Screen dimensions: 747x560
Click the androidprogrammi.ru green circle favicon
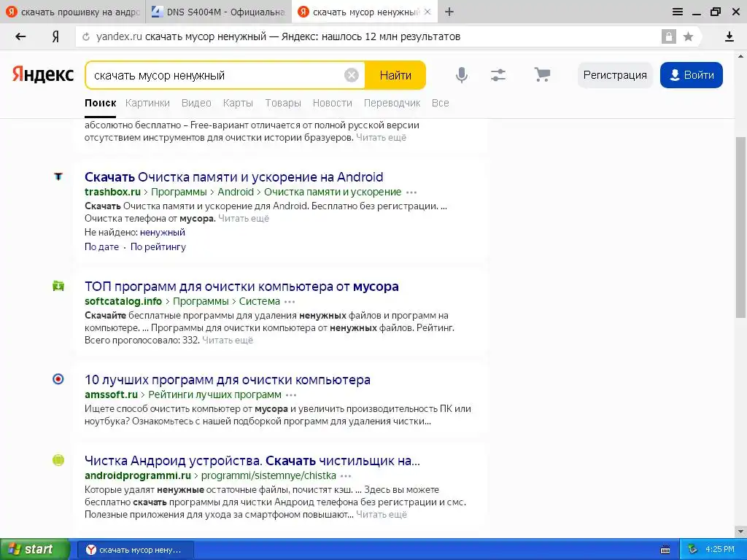click(x=58, y=461)
